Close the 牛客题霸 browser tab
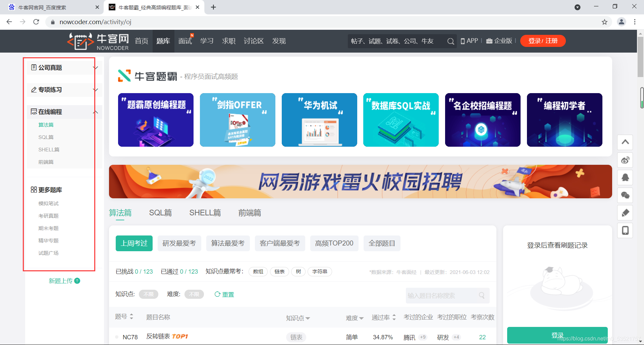 (198, 7)
